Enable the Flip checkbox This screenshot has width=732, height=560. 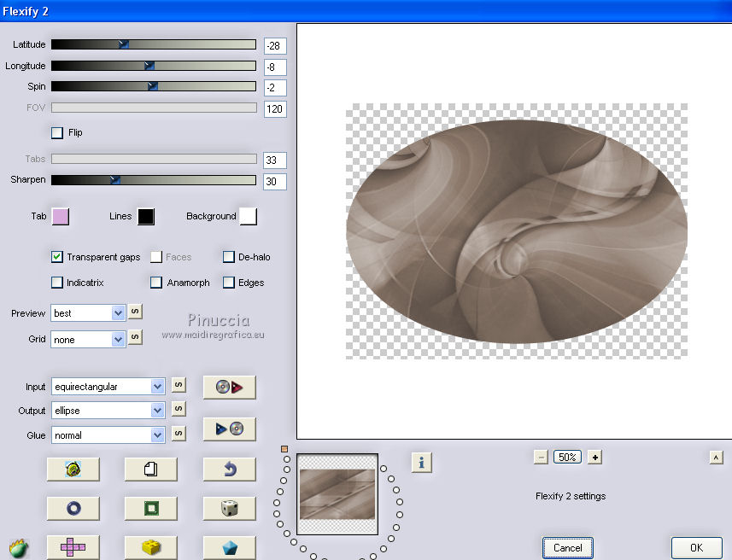coord(57,133)
